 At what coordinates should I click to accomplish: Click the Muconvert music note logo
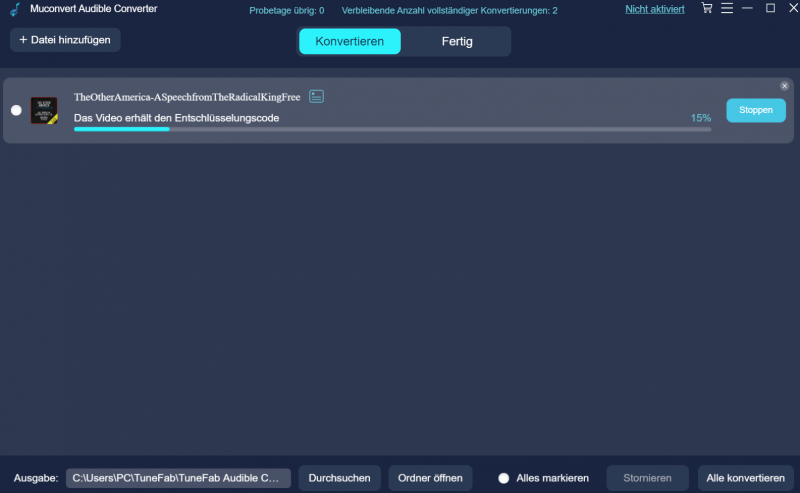15,9
